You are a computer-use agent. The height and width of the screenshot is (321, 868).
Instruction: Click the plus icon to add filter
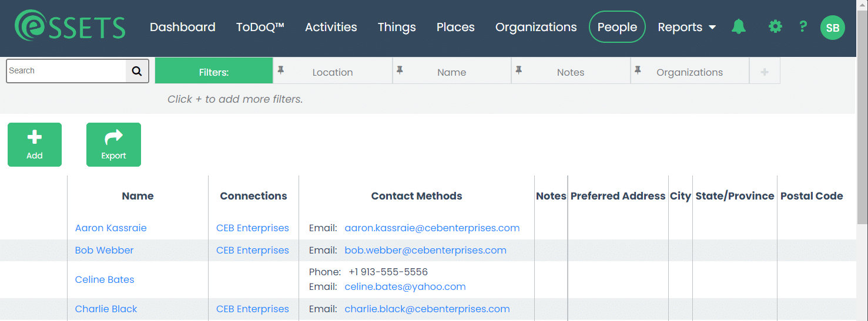tap(765, 72)
